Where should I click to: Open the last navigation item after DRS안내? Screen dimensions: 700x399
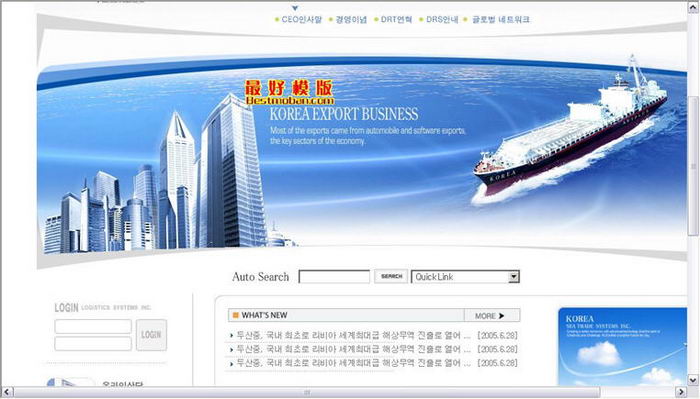click(x=500, y=20)
